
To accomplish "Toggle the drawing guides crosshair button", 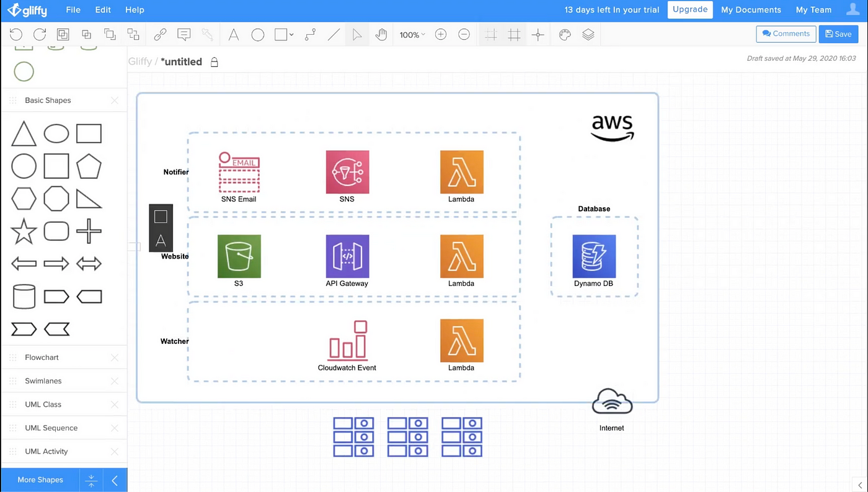I will 538,35.
